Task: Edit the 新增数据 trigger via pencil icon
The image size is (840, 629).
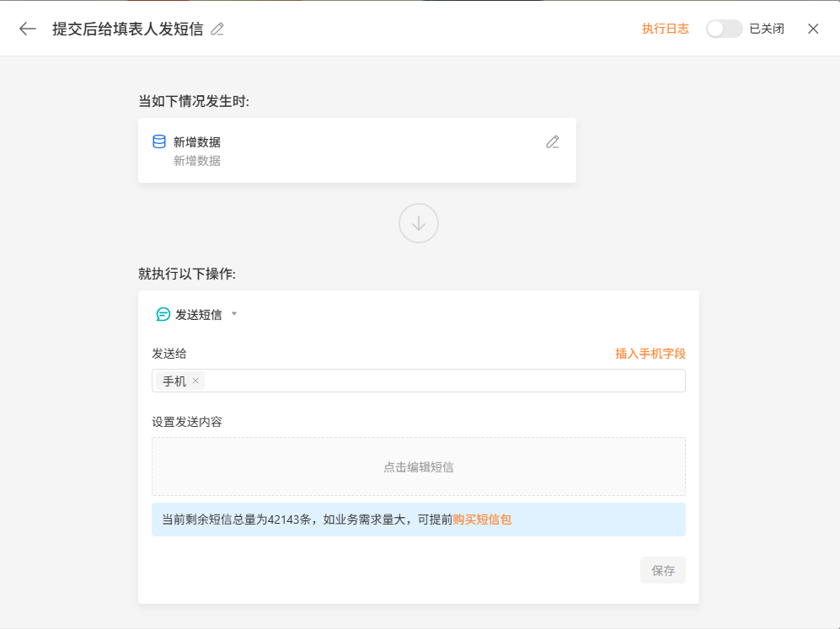Action: [553, 141]
